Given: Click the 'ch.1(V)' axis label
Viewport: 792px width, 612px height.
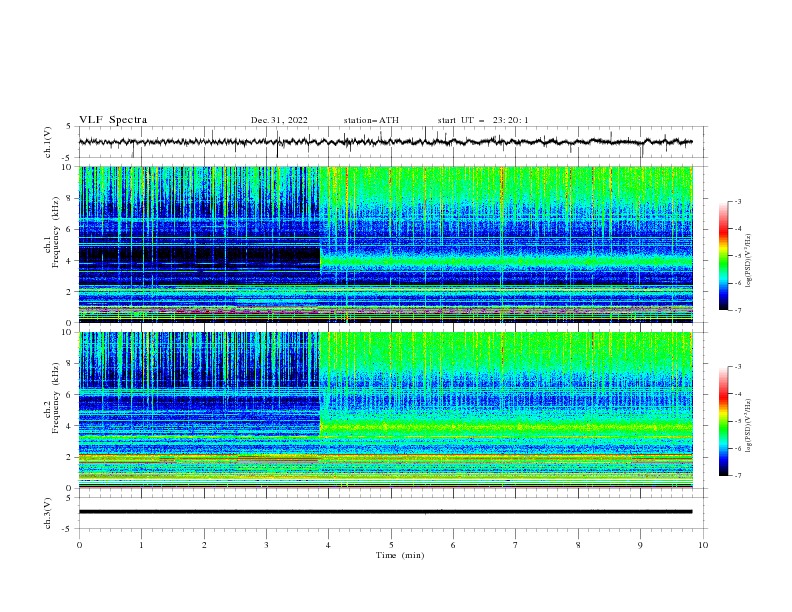Looking at the screenshot, I should pyautogui.click(x=48, y=142).
